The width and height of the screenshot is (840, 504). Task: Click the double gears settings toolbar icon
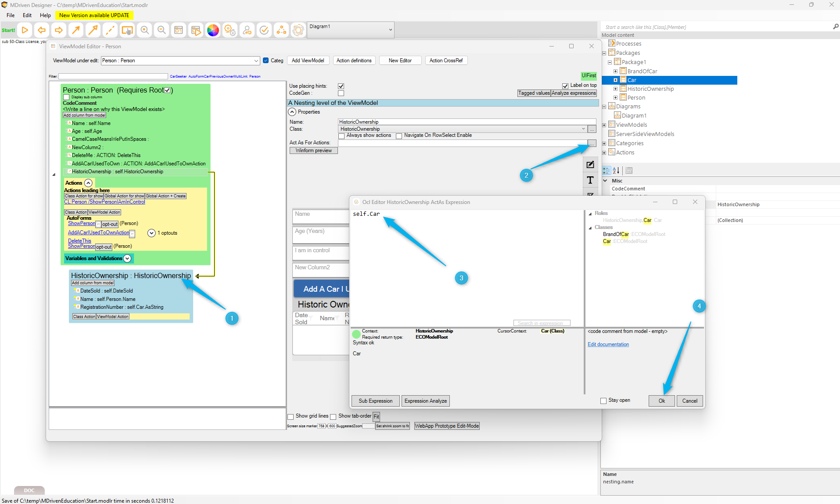point(230,30)
